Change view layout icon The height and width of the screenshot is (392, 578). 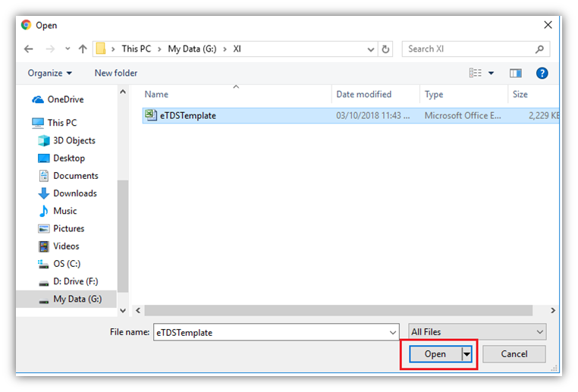[x=476, y=73]
